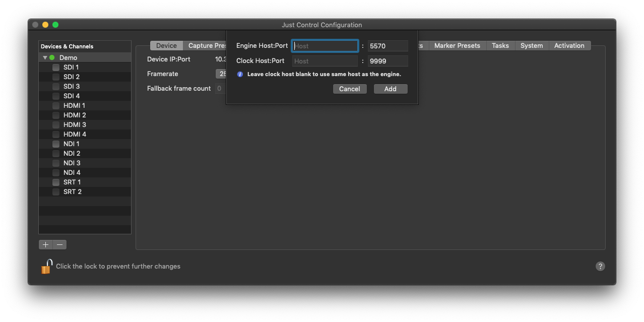Click the green status dot next to Demo
The width and height of the screenshot is (644, 322).
coord(52,57)
